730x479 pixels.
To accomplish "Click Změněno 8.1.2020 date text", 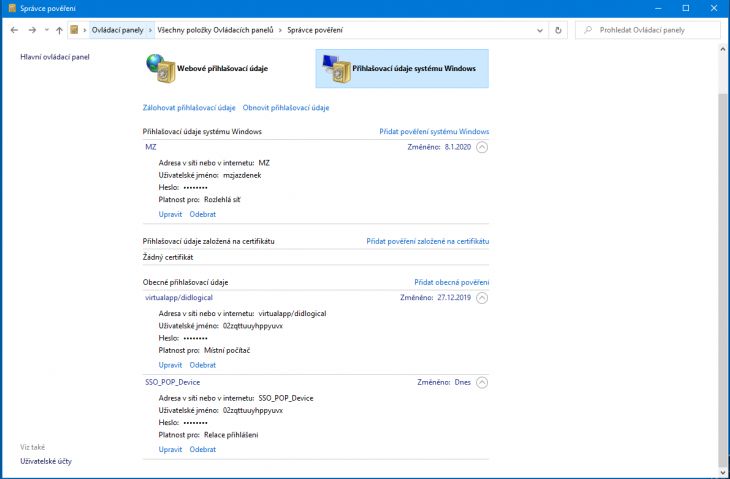I will [x=439, y=147].
